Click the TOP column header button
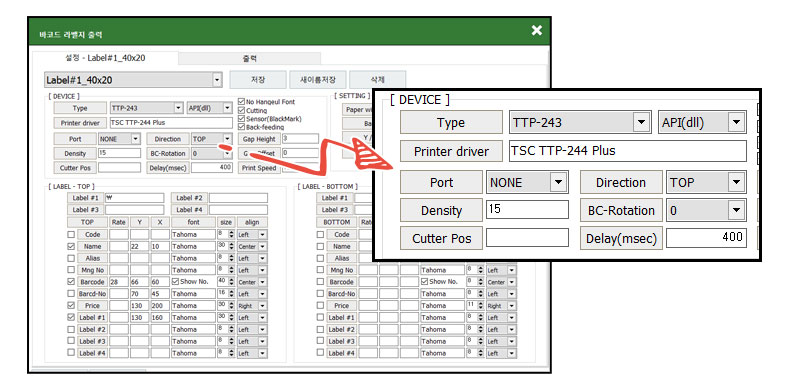This screenshot has height=389, width=800. click(87, 223)
